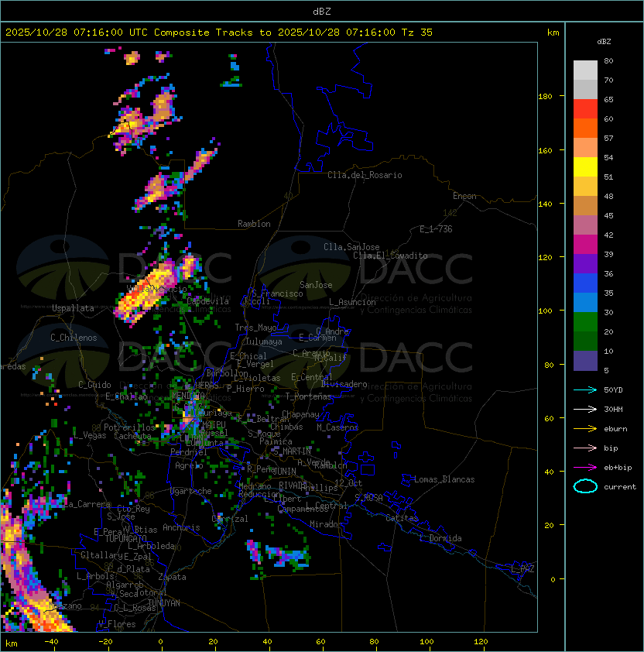Click the Ramblon place label on map
The image size is (644, 652).
(254, 224)
